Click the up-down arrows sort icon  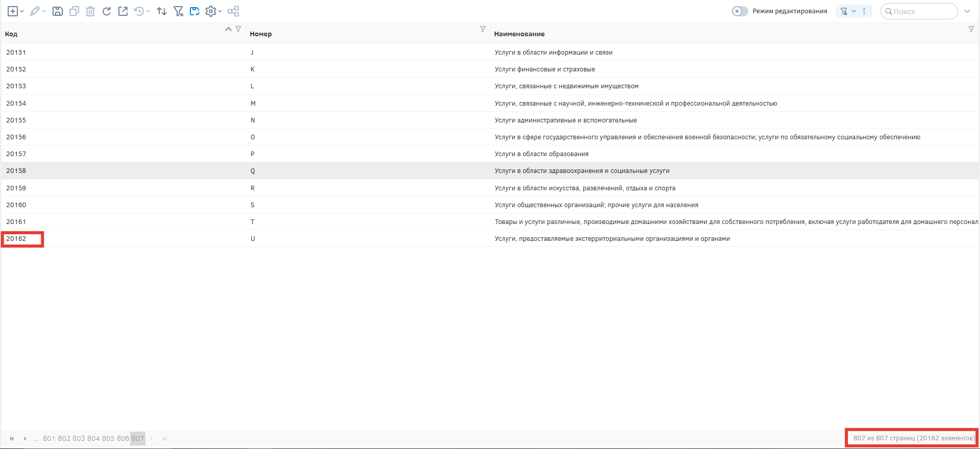[162, 11]
